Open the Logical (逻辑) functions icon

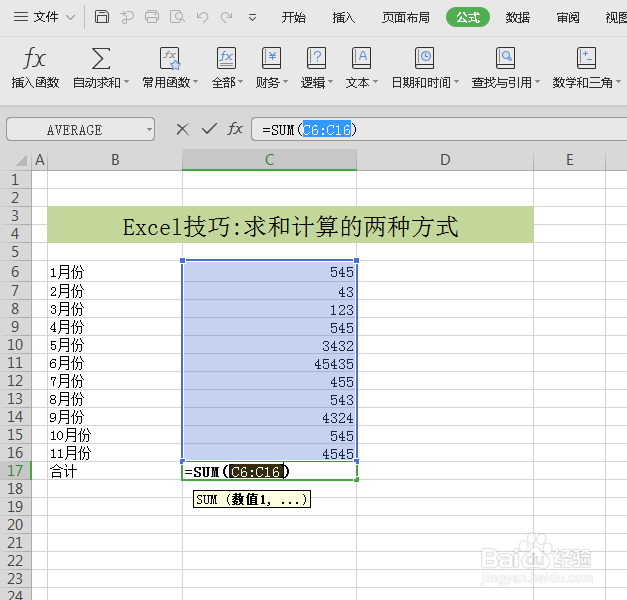pos(316,58)
